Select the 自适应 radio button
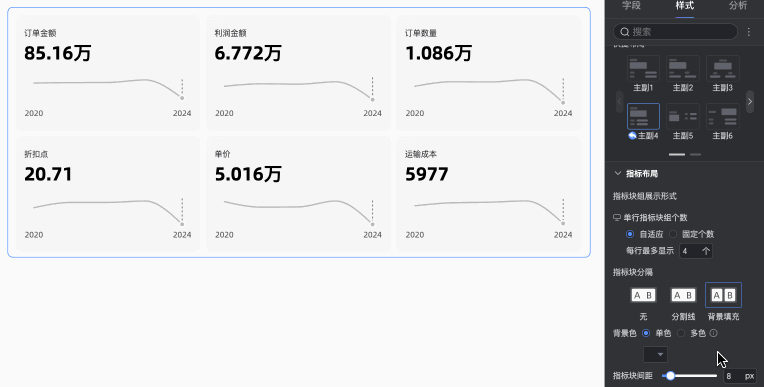 pos(630,234)
